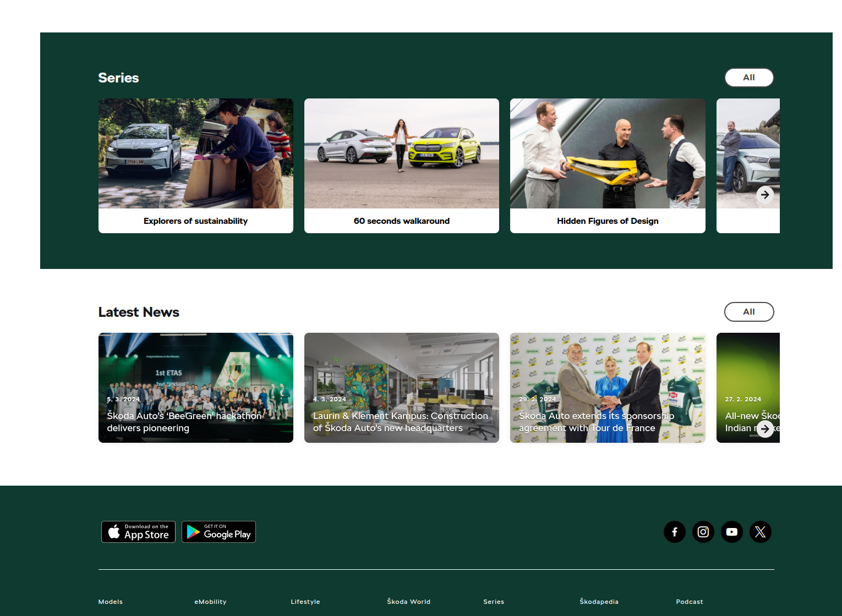
Task: Click Hidden Figures of Design title text
Action: (608, 221)
